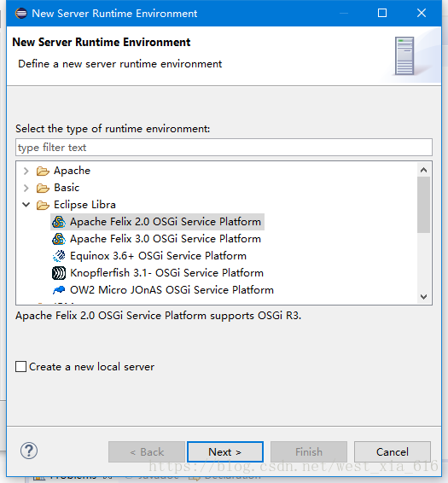This screenshot has width=448, height=483.
Task: Click the Apache Felix 2.0 icon
Action: 59,222
